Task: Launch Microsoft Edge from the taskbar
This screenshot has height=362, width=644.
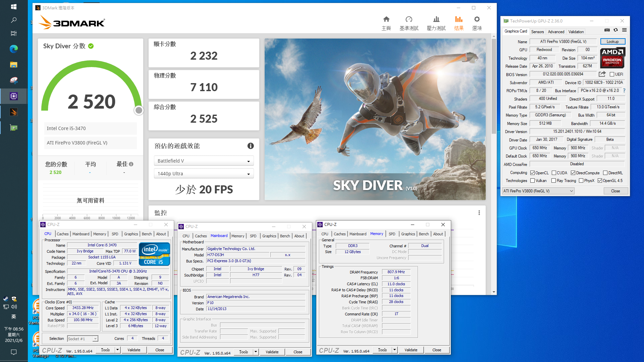Action: (14, 49)
